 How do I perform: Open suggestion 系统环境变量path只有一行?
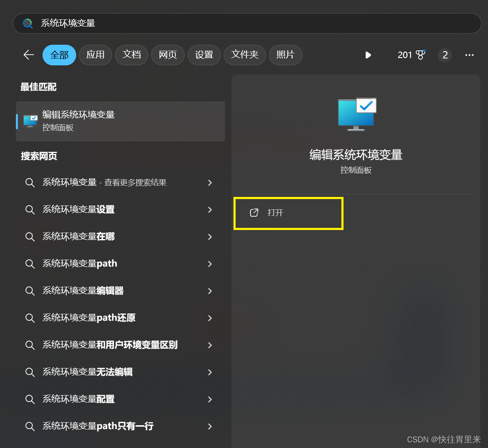click(x=120, y=426)
